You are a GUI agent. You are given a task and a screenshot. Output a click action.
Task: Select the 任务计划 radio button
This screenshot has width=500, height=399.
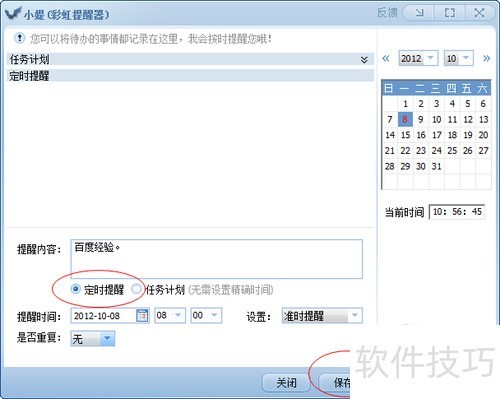(136, 289)
